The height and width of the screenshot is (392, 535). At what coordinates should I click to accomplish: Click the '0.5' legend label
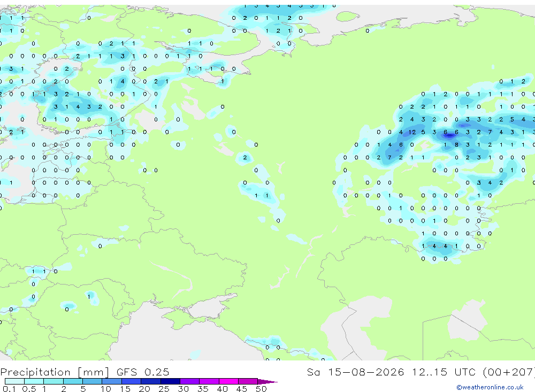click(29, 389)
